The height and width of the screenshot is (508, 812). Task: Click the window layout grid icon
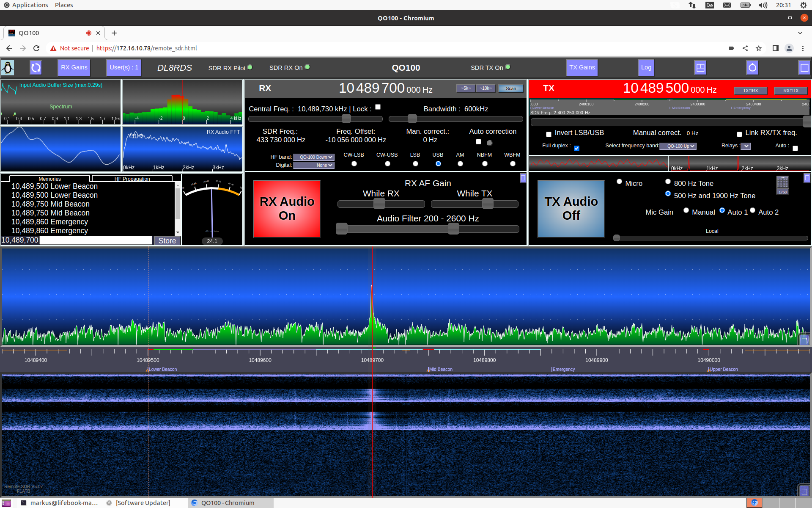tap(700, 68)
